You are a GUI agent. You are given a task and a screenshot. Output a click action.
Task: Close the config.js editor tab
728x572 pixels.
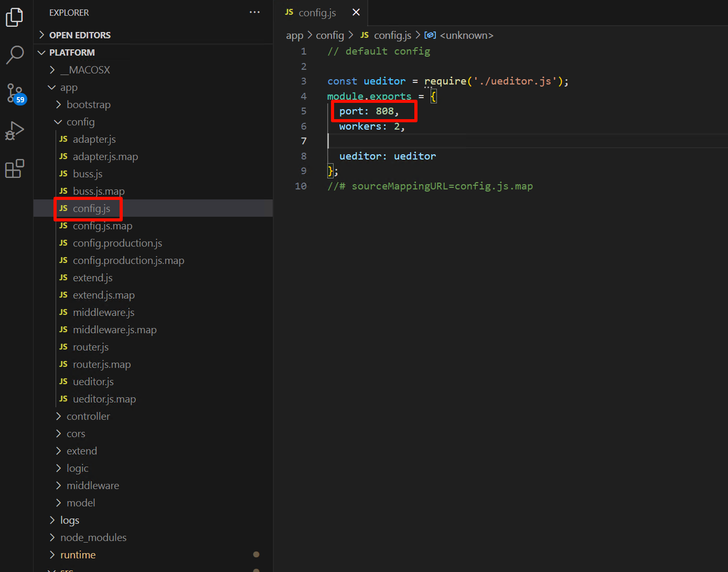[356, 12]
